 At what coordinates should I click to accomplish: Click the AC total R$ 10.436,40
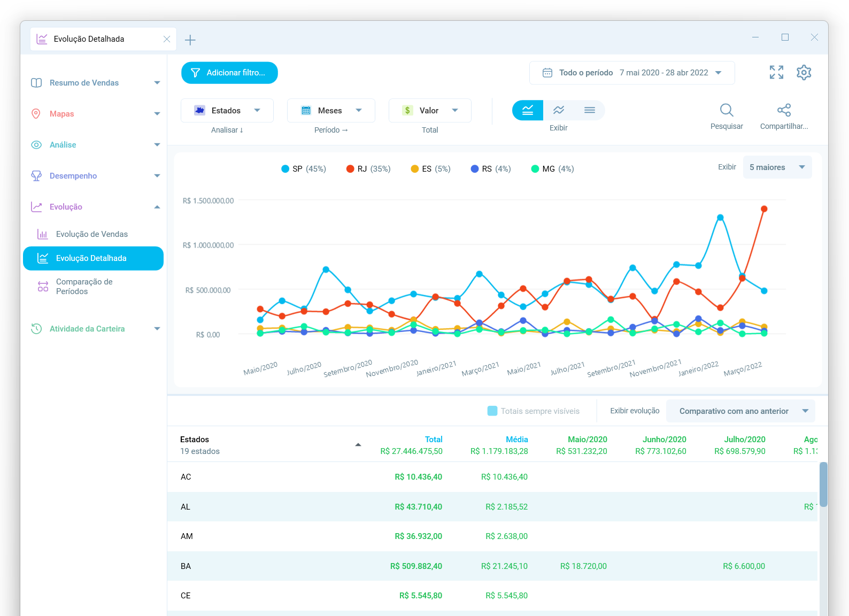coord(419,477)
